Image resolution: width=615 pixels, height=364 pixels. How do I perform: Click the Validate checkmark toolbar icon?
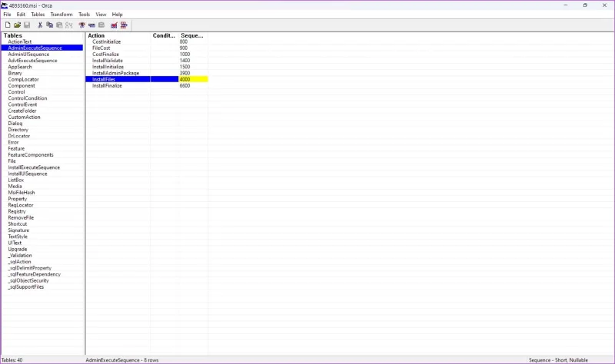(114, 25)
